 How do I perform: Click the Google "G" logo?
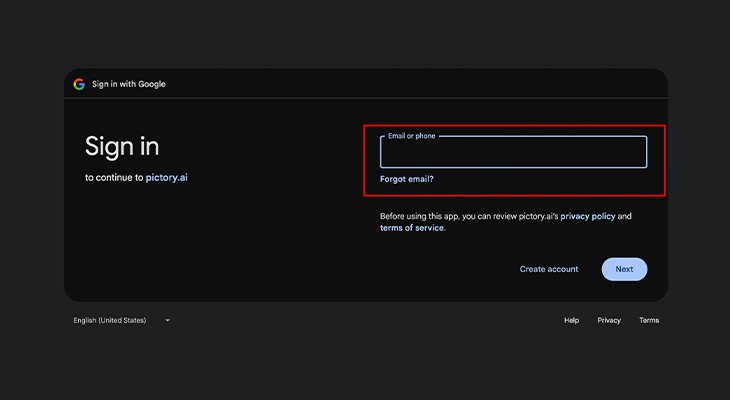tap(79, 84)
